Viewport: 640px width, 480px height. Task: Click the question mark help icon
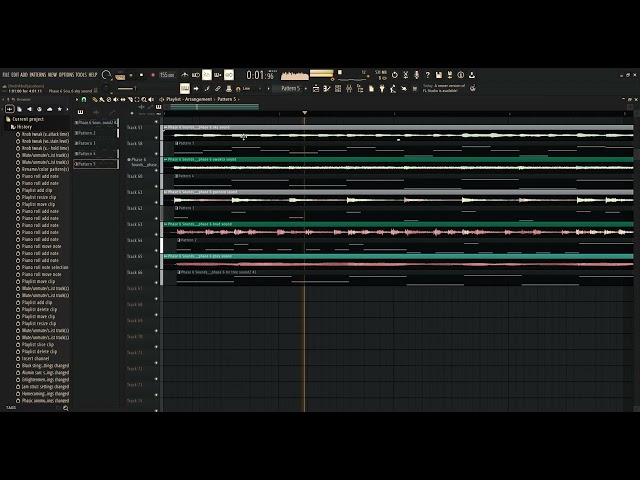click(428, 75)
